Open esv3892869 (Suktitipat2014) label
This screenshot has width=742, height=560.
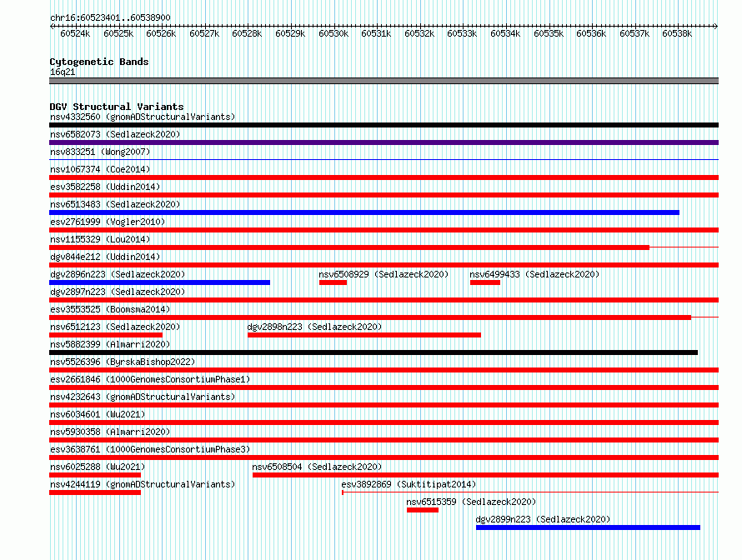coord(409,484)
